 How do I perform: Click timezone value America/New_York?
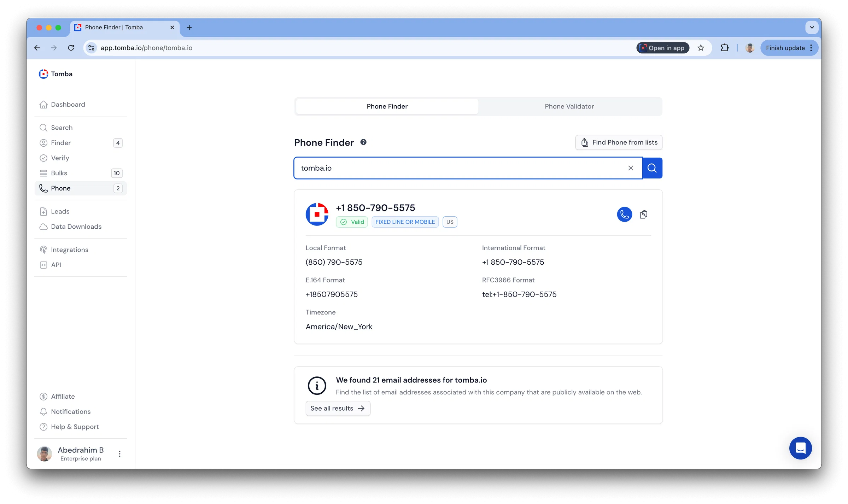339,327
